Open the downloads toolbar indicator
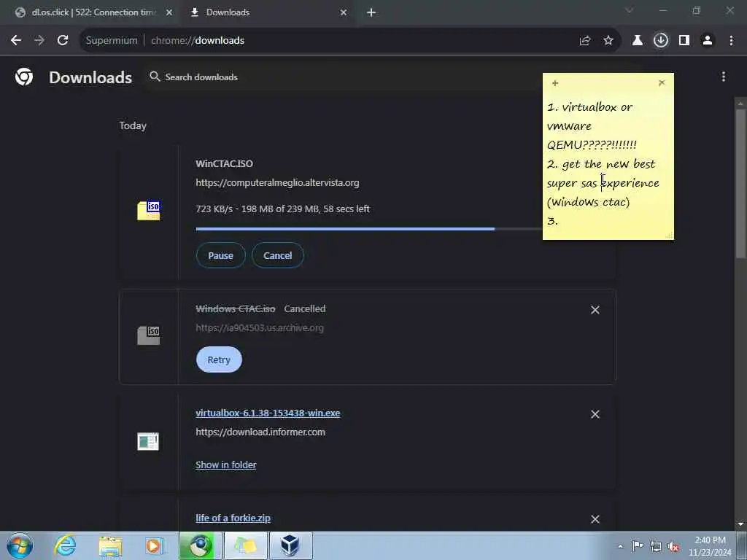 coord(661,41)
